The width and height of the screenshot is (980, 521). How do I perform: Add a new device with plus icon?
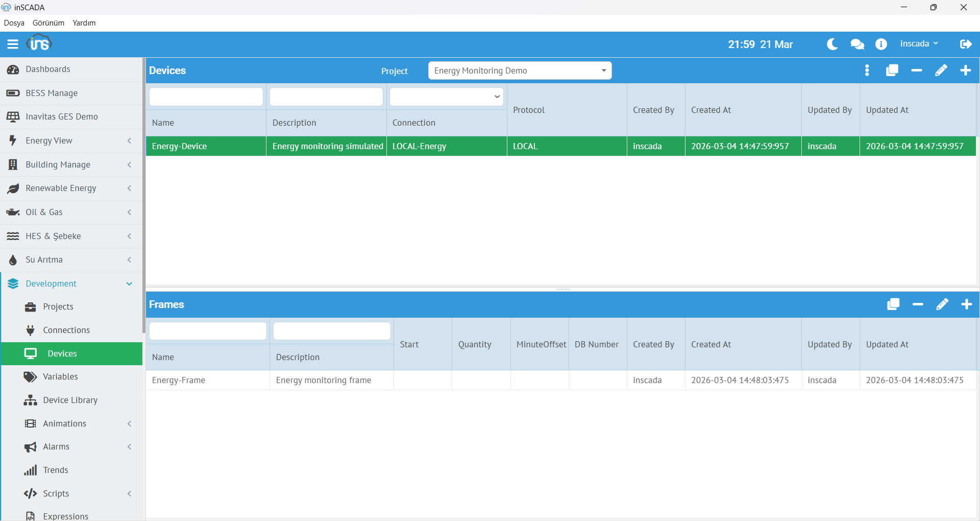click(965, 70)
